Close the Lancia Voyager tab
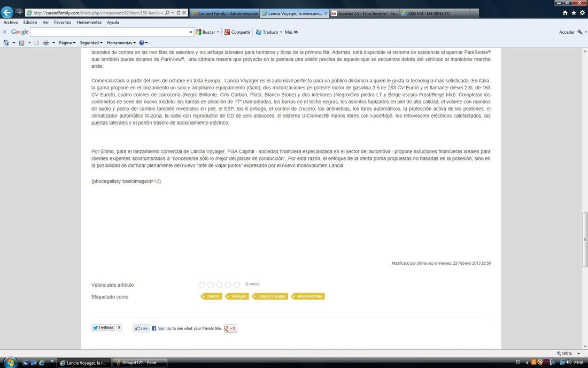This screenshot has height=368, width=588. [x=326, y=13]
